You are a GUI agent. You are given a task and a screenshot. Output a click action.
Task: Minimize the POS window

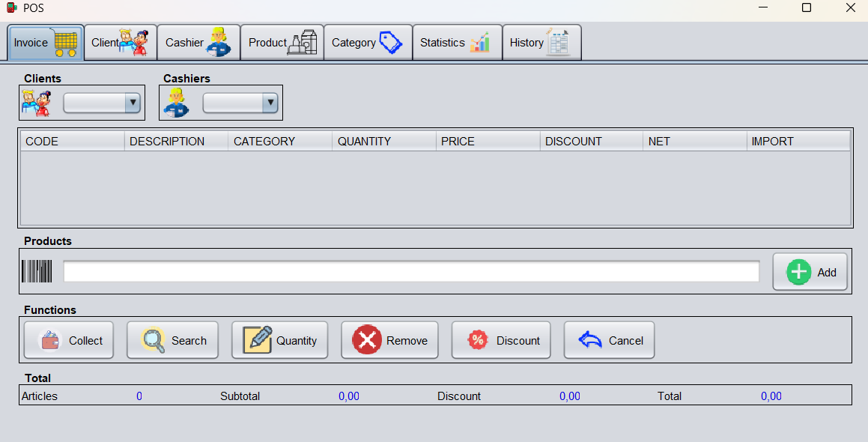[x=763, y=7]
